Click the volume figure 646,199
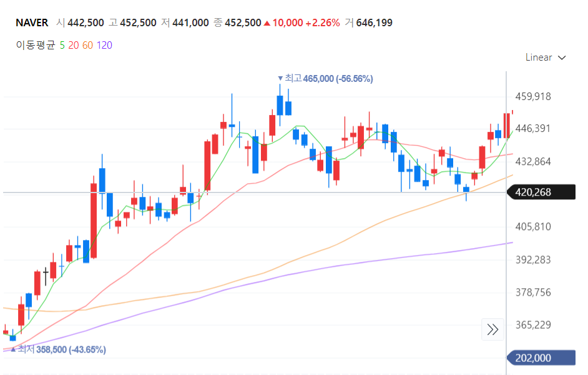588x375 pixels. 375,23
